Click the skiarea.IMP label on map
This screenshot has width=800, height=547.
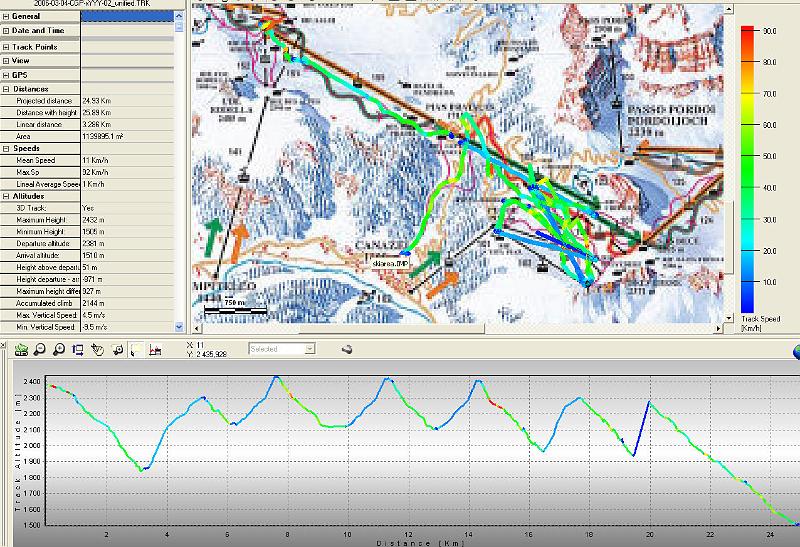(x=390, y=263)
